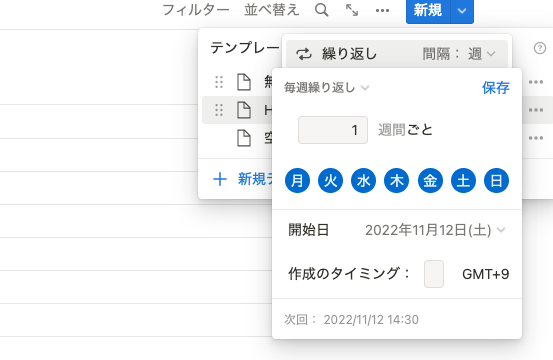Open the 毎週繰り返し frequency dropdown
The height and width of the screenshot is (360, 553).
[327, 87]
